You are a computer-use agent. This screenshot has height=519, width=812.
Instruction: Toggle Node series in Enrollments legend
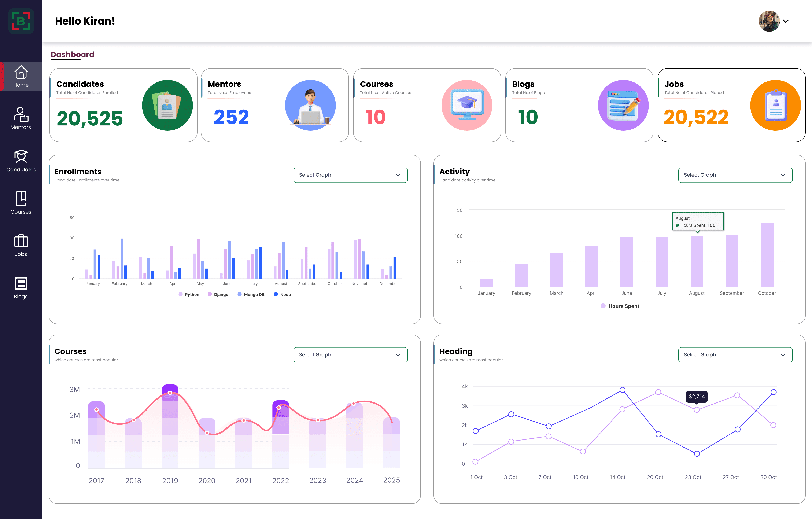click(282, 294)
